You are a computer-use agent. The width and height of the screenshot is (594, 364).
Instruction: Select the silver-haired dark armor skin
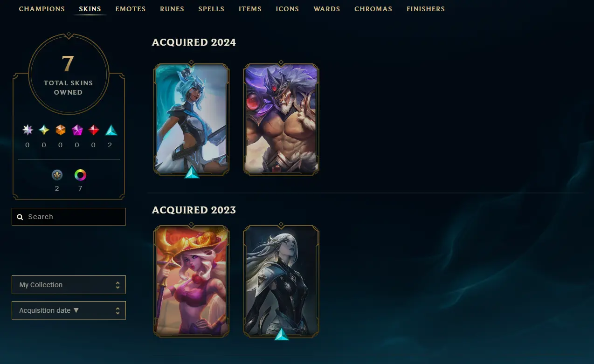pyautogui.click(x=281, y=281)
